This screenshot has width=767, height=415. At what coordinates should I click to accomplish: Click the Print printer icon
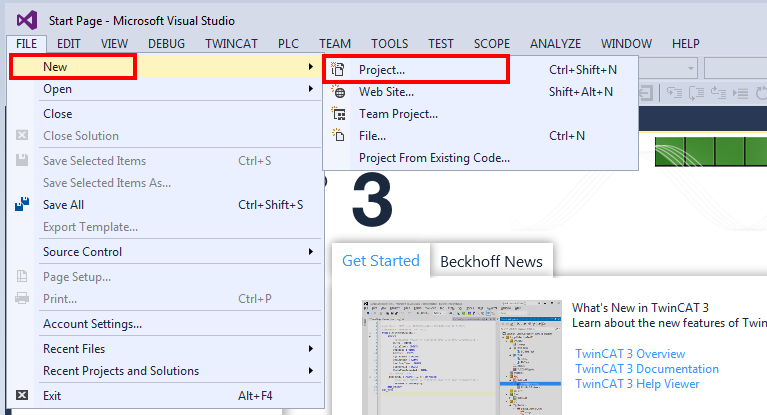coord(22,298)
